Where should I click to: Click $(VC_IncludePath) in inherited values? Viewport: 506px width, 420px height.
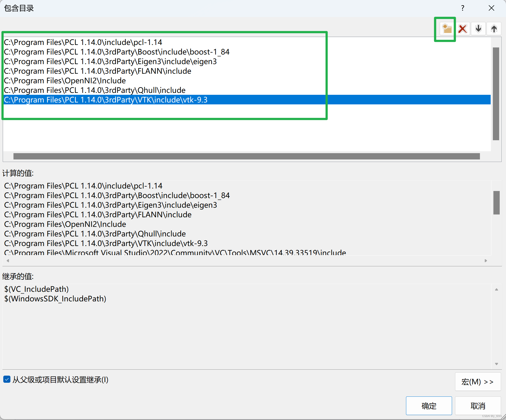click(x=36, y=289)
